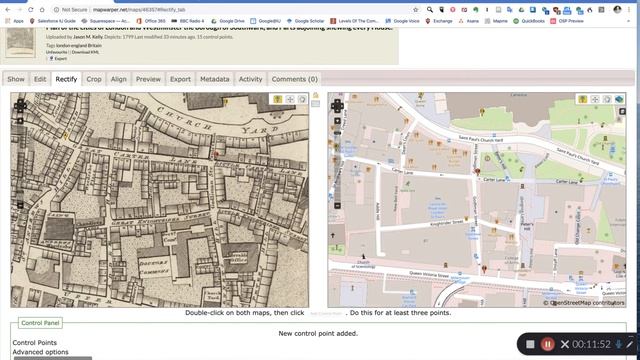Screen dimensions: 640x360
Task: Click the pan control on the historic map
Action: pos(20,106)
